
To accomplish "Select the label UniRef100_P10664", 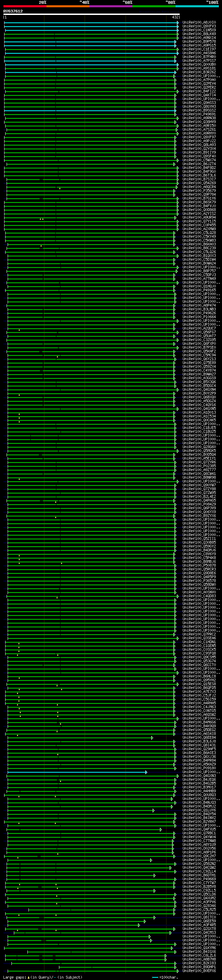I will [199, 317].
